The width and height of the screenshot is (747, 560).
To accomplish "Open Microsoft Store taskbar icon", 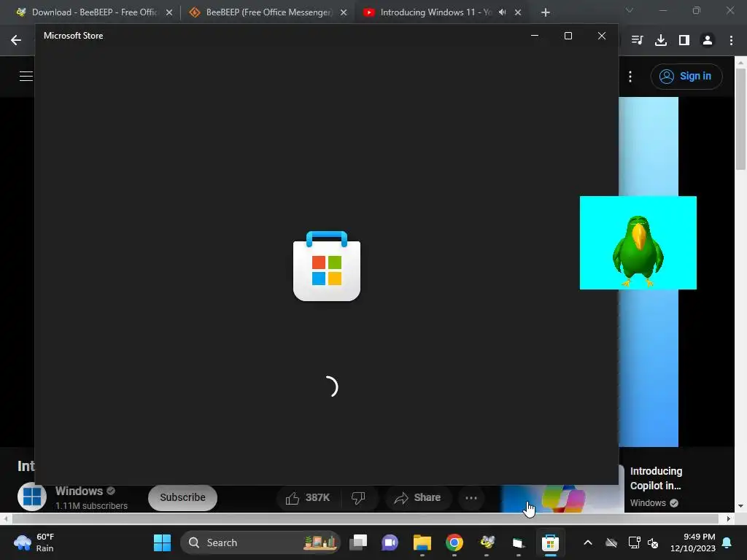I will 550,542.
